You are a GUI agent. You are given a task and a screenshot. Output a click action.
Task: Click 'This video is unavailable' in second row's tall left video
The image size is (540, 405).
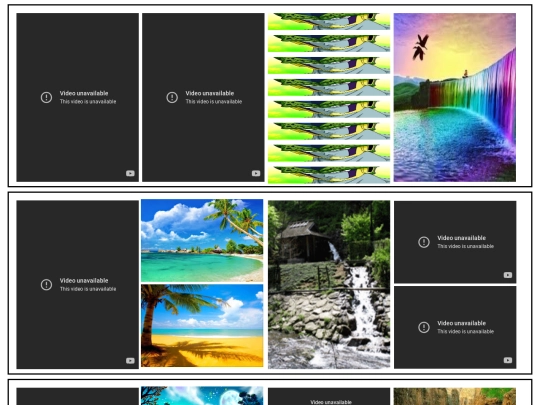pyautogui.click(x=88, y=289)
